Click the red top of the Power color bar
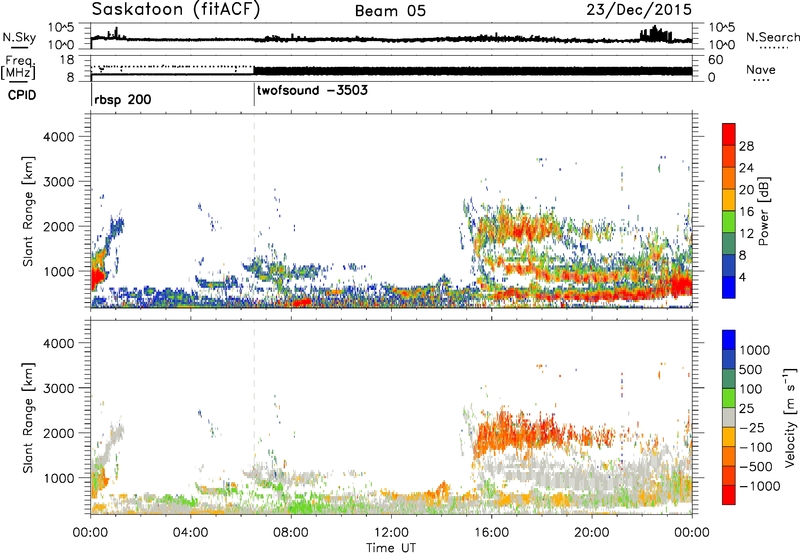800x554 pixels. (x=729, y=134)
